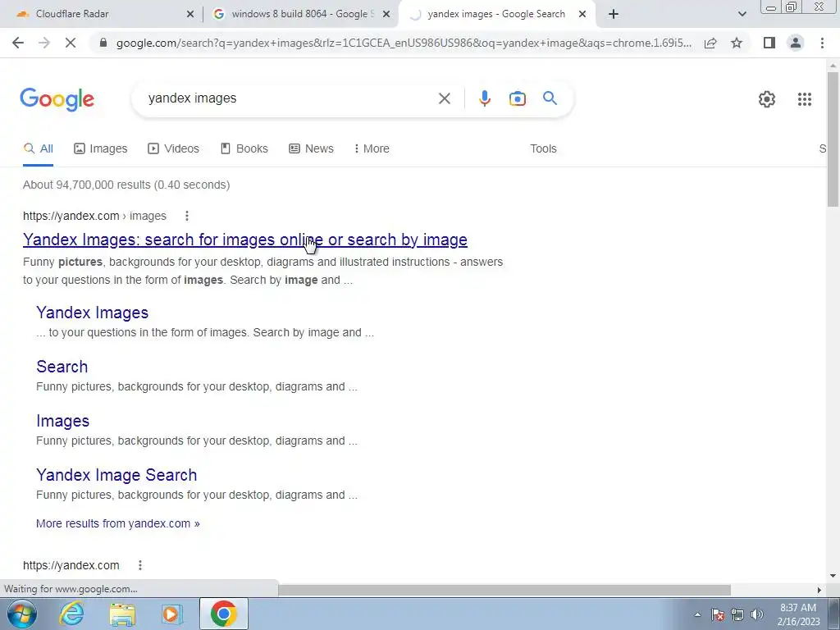Switch to Videos results
Screen dimensions: 840x630
(x=174, y=149)
